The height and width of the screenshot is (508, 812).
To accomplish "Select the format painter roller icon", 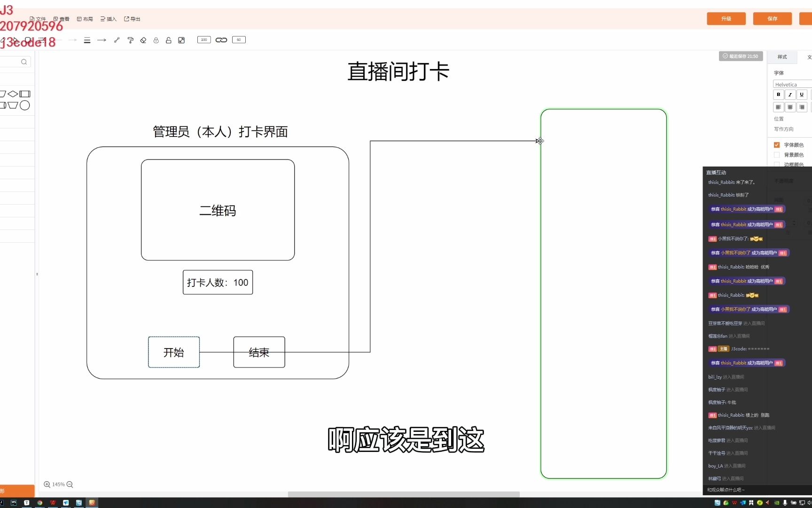I will [x=131, y=40].
